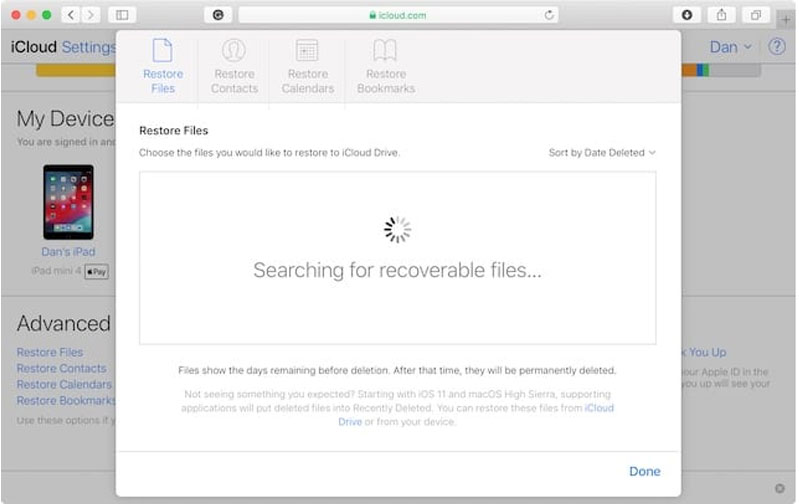Select Dan's iPad device thumbnail
This screenshot has width=799, height=504.
click(68, 202)
